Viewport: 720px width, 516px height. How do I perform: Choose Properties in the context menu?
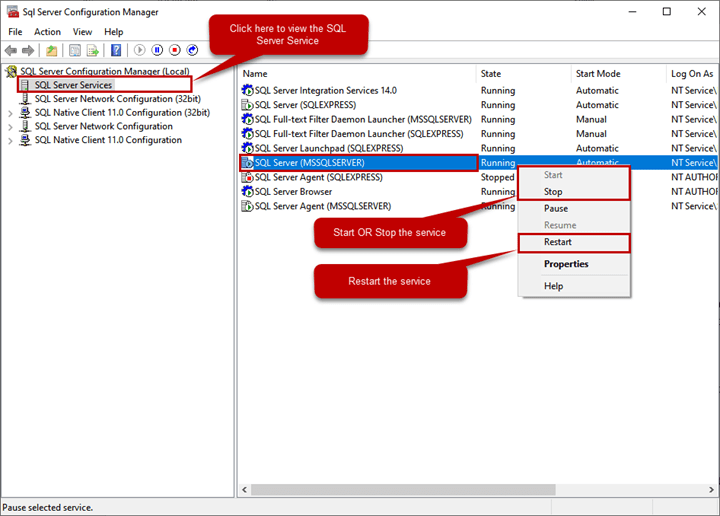coord(574,264)
